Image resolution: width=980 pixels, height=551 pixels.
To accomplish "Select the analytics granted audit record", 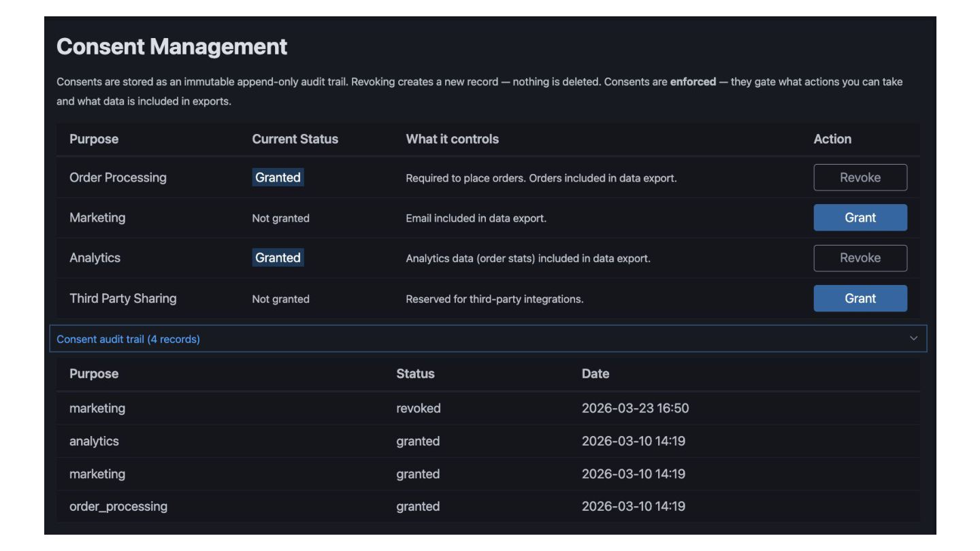I will [94, 441].
